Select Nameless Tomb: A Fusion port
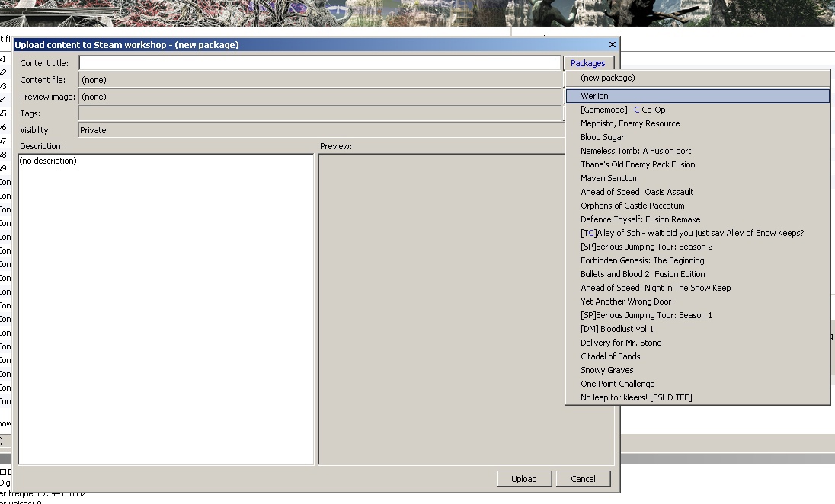 click(x=698, y=151)
